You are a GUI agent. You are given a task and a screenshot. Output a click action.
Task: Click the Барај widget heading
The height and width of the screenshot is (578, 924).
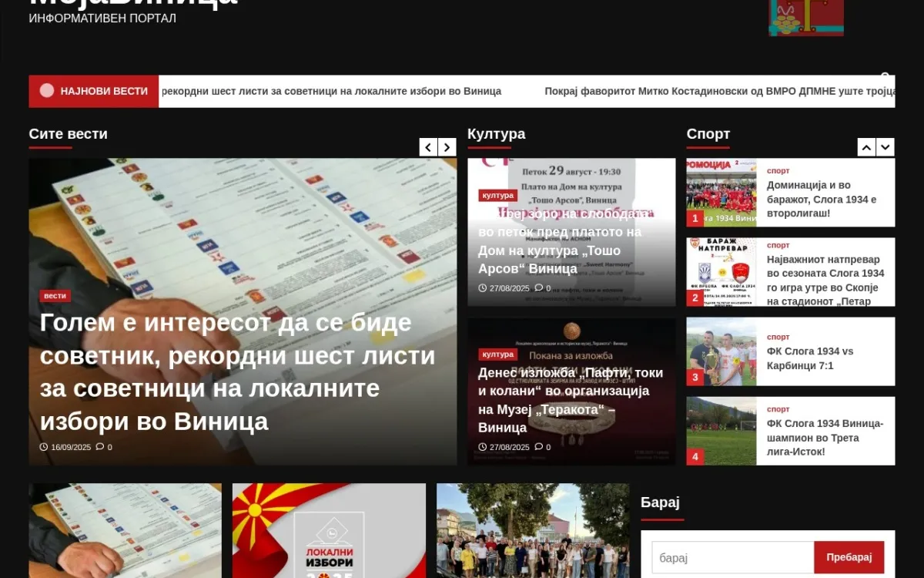click(660, 502)
